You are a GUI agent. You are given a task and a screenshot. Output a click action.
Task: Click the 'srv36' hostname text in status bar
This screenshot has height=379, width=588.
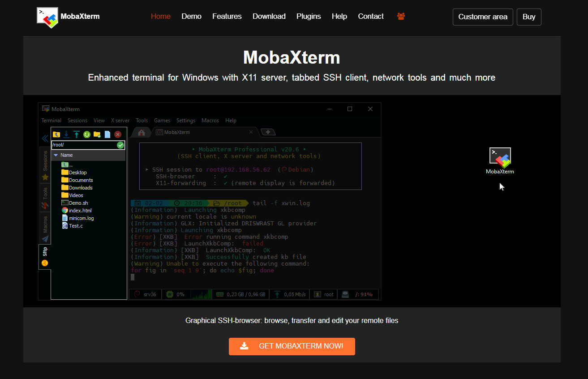[150, 294]
